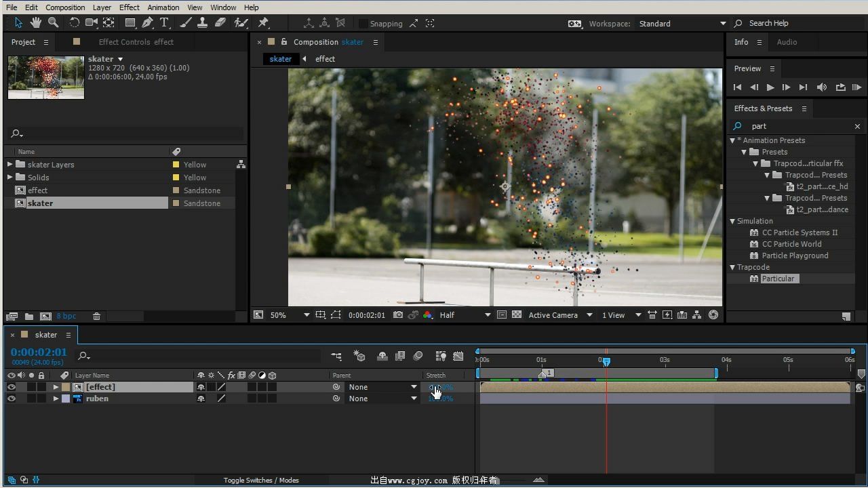Screen dimensions: 868x488
Task: Take a snapshot of the composition
Action: click(398, 315)
